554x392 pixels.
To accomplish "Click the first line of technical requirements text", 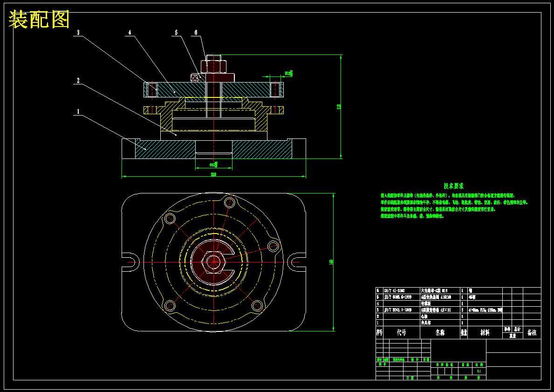I will tap(448, 195).
